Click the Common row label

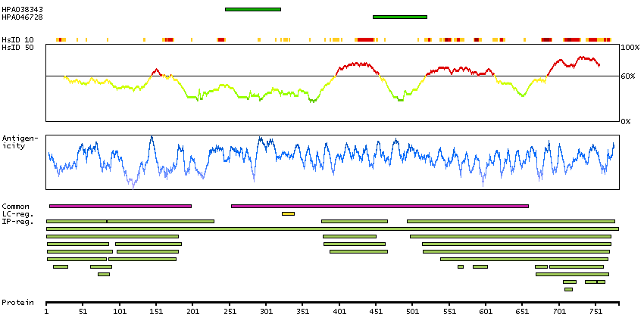[15, 207]
